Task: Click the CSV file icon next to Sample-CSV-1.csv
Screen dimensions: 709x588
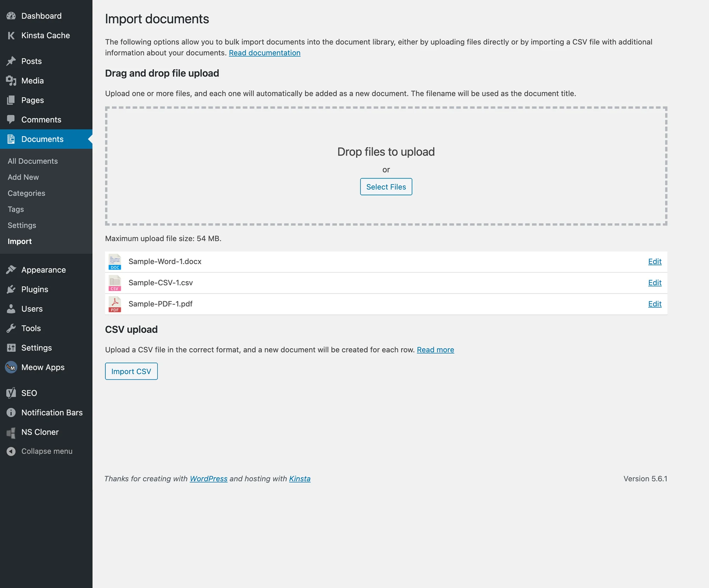Action: coord(114,283)
